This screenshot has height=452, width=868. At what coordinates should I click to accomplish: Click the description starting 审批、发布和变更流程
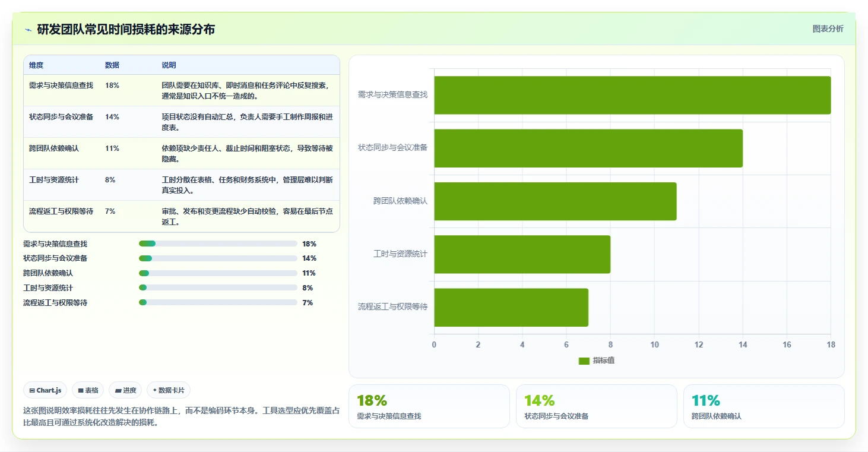pos(247,216)
